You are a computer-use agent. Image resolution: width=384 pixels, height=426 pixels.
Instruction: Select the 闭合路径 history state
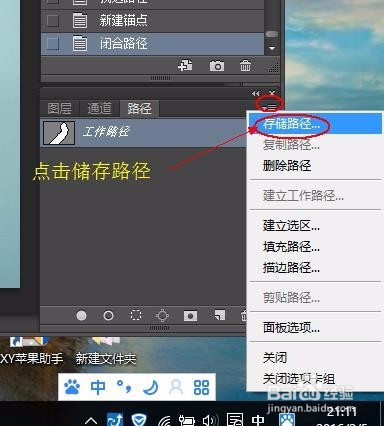152,44
